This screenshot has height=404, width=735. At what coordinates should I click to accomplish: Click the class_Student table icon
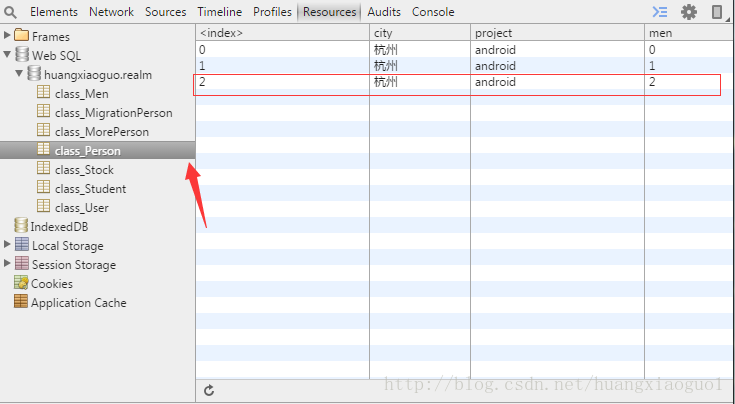(43, 187)
